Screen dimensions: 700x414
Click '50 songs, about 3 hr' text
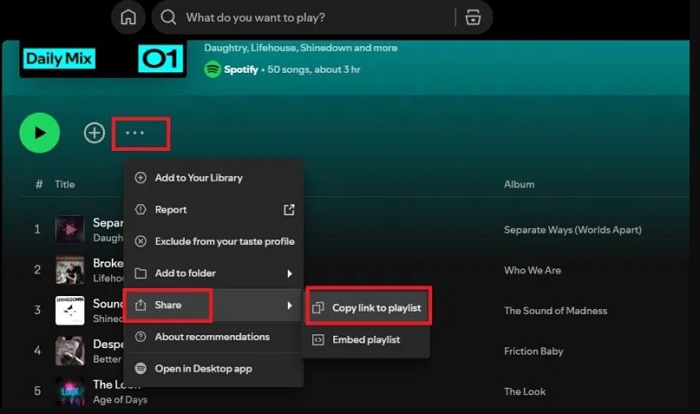tap(313, 70)
